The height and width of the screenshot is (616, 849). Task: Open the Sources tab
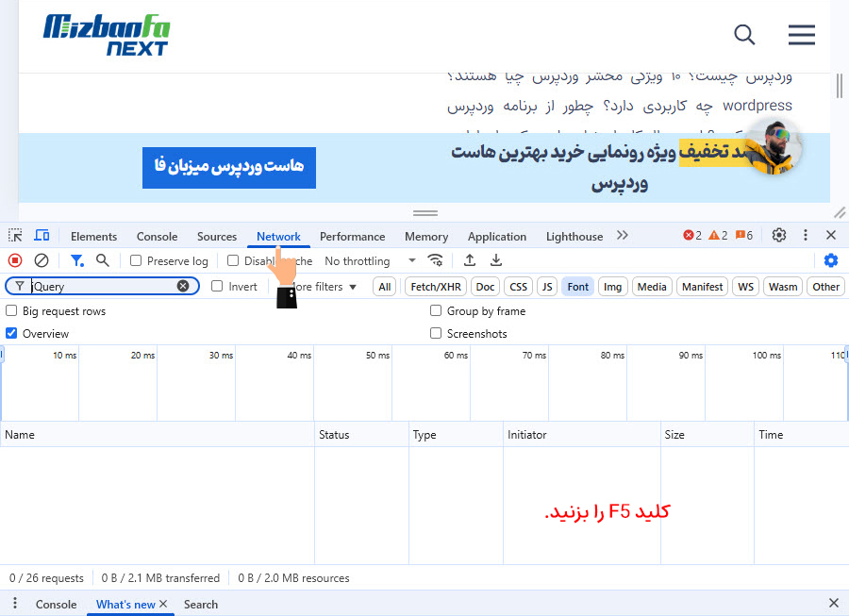(217, 237)
